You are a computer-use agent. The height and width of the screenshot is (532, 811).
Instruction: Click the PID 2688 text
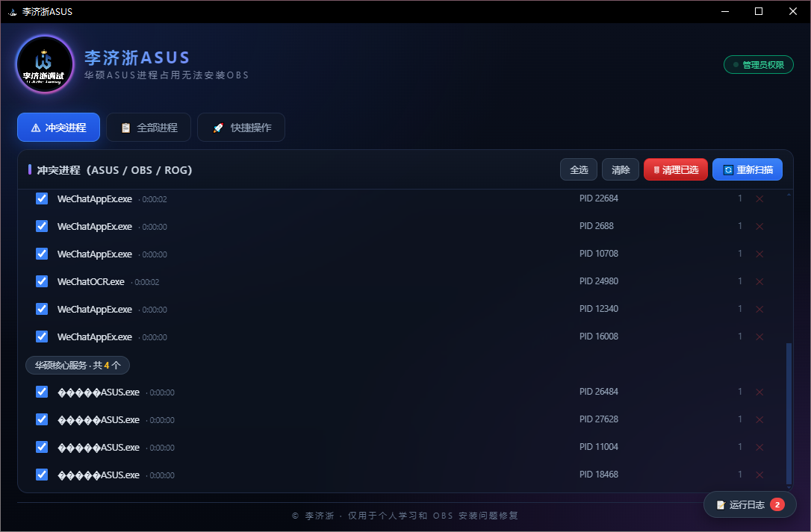pos(597,226)
